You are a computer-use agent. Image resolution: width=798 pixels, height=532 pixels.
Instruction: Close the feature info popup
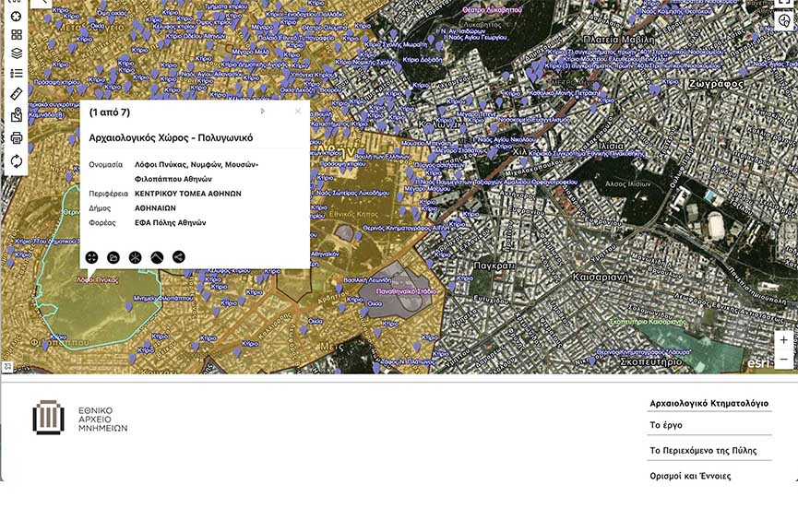[x=298, y=112]
